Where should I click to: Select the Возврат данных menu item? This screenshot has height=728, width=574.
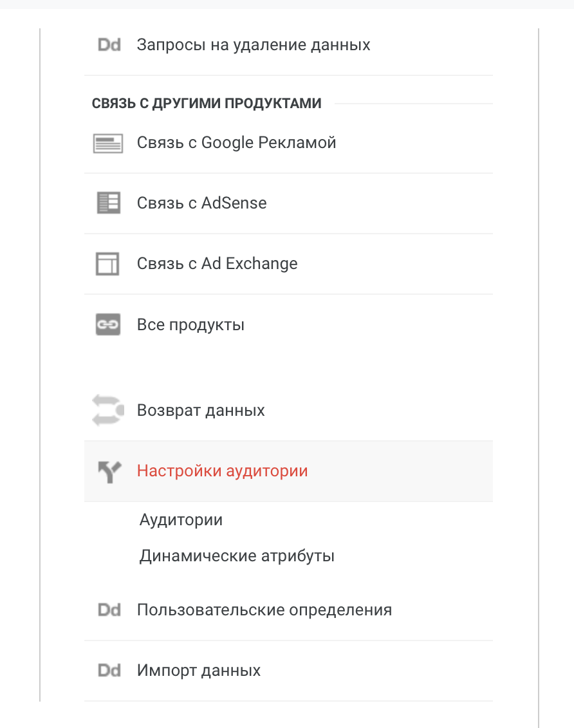(201, 411)
